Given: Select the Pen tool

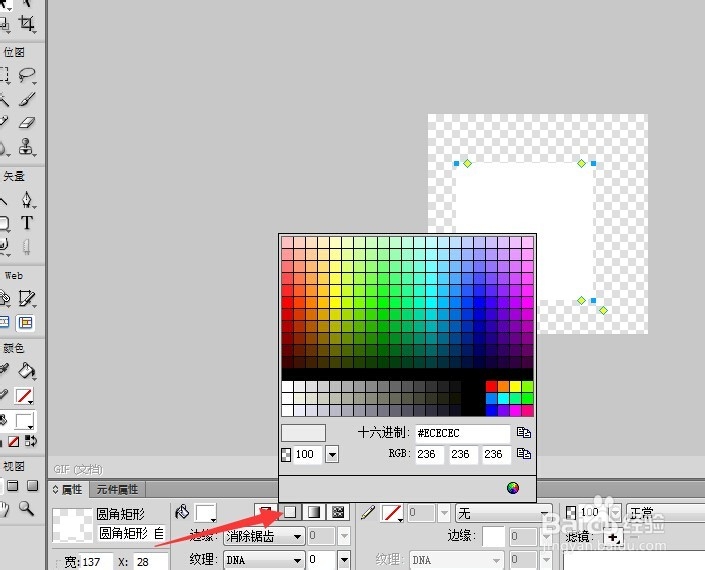Looking at the screenshot, I should (27, 200).
